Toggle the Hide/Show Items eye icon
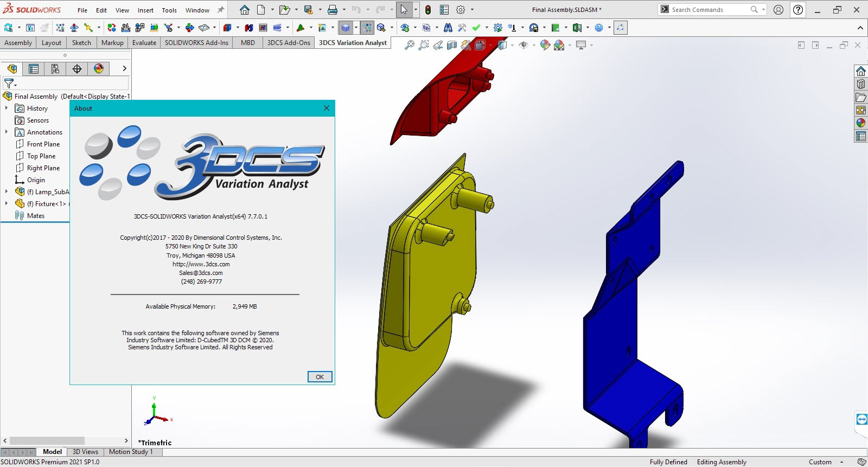The image size is (868, 467). coord(523,46)
